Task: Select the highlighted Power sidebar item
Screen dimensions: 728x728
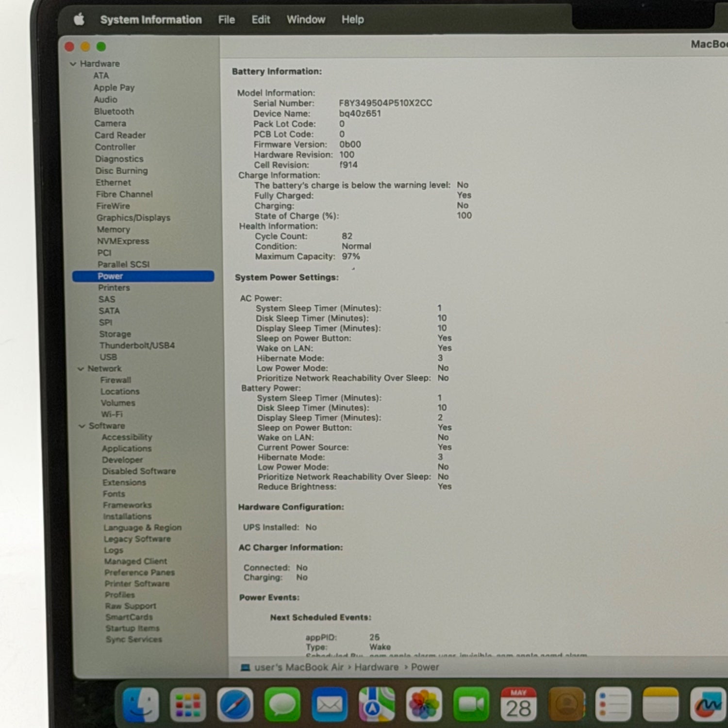Action: click(x=143, y=276)
